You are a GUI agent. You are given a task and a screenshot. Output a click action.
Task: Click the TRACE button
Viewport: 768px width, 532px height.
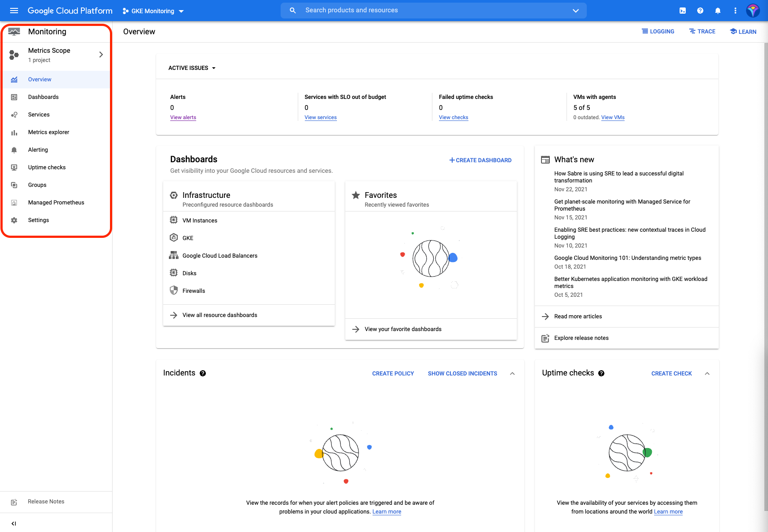pos(702,32)
